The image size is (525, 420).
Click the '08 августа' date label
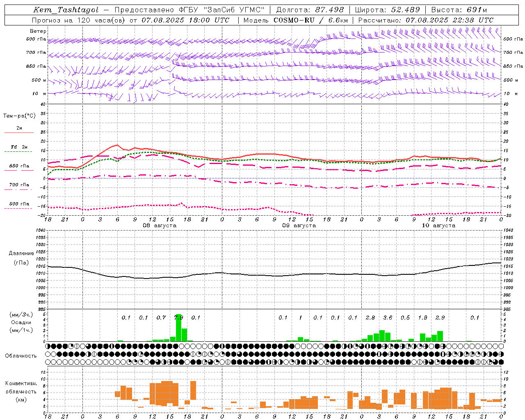click(160, 226)
